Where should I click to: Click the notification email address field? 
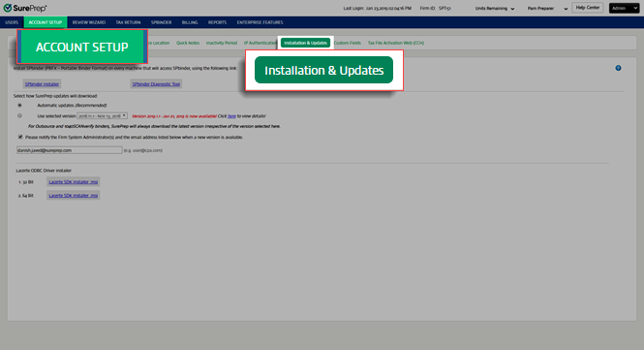click(x=70, y=150)
